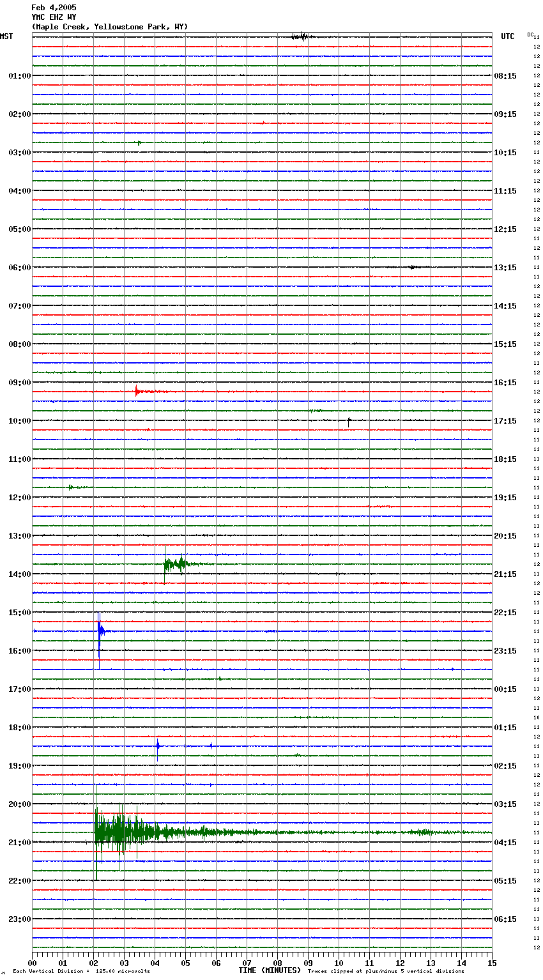This screenshot has width=543, height=980.
Task: Select the 15:00 MST row label
Action: pos(20,613)
